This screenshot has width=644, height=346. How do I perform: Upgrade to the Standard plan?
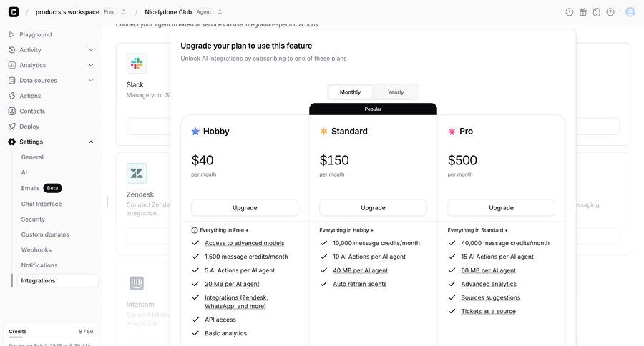click(x=373, y=208)
